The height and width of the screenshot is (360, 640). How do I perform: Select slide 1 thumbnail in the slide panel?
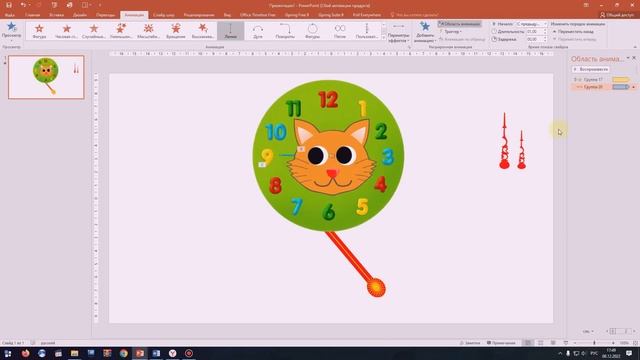pyautogui.click(x=46, y=77)
